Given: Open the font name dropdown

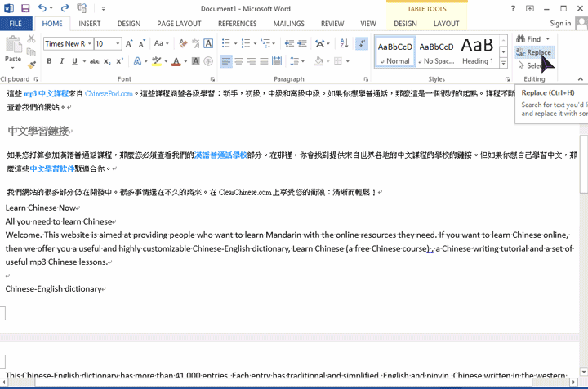Looking at the screenshot, I should [90, 43].
